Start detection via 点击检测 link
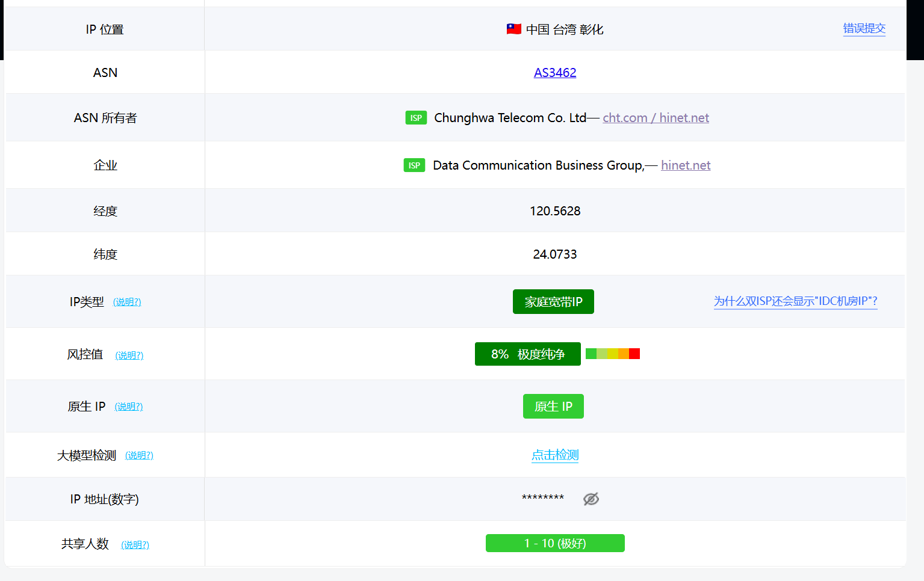This screenshot has width=924, height=581. [x=554, y=455]
